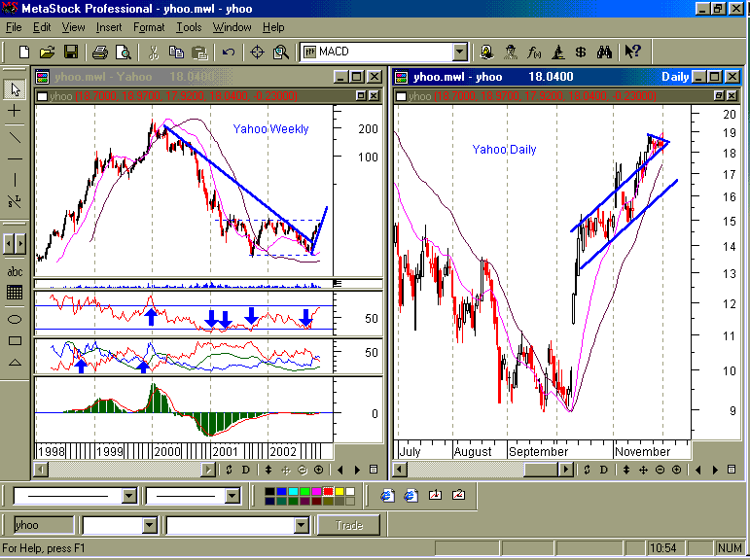Activate the crosshair target toolbar icon
750x560 pixels.
[x=258, y=52]
